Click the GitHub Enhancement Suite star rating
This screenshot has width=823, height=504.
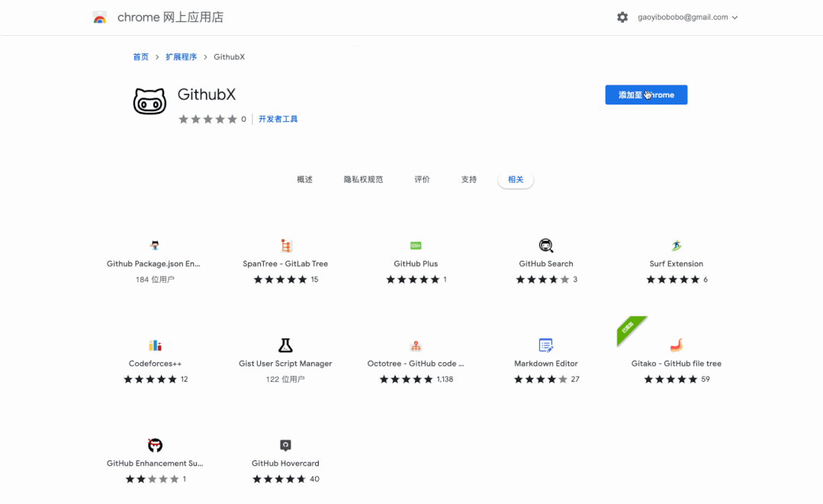(153, 479)
